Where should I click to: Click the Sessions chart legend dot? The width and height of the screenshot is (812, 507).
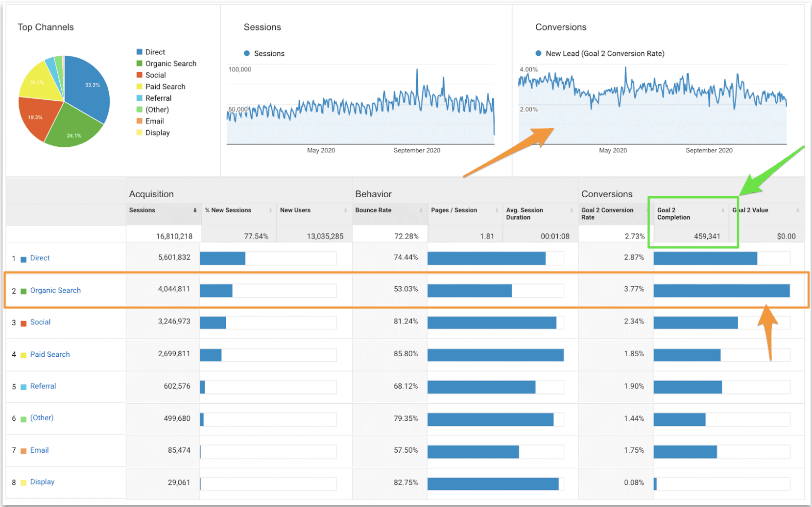(247, 53)
